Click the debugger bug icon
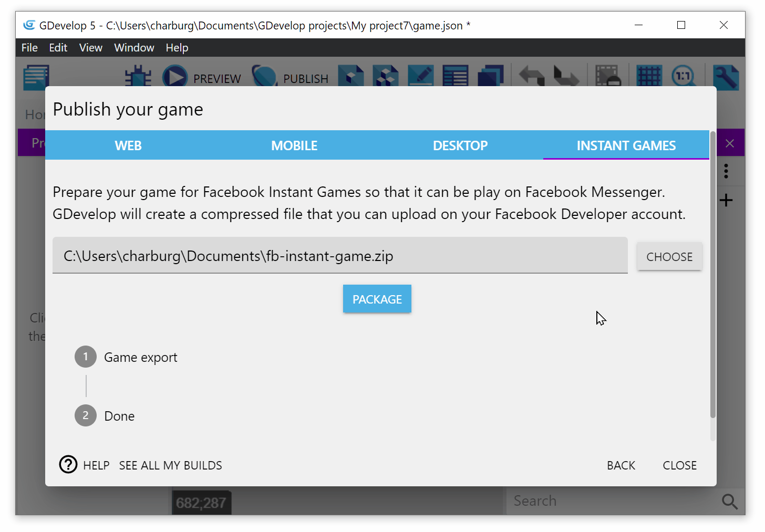Image resolution: width=765 pixels, height=532 pixels. 138,77
